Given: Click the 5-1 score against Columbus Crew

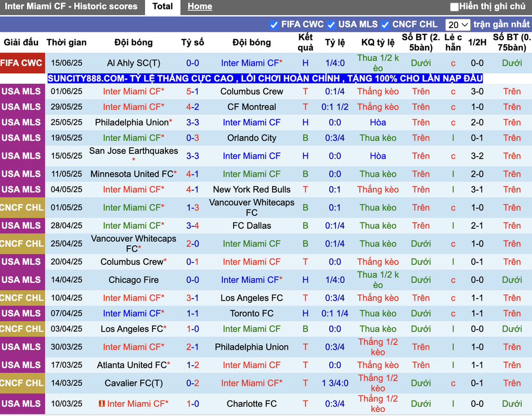Looking at the screenshot, I should (x=192, y=92).
